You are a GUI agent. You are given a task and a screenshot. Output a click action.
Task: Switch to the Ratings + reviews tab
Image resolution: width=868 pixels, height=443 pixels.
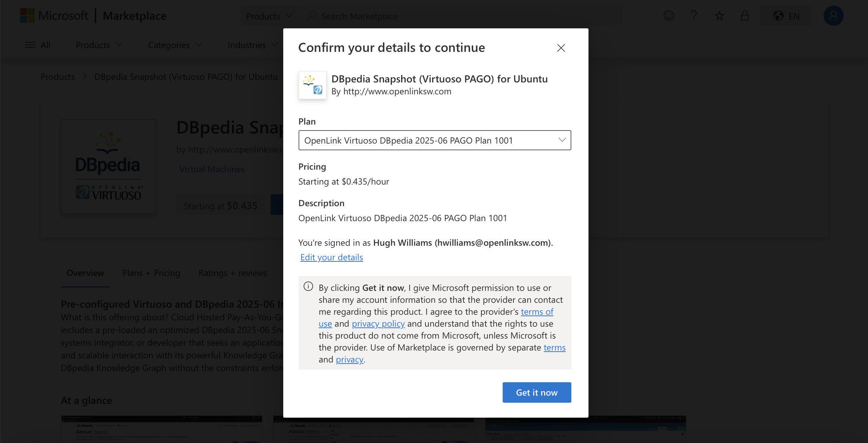[x=232, y=273]
